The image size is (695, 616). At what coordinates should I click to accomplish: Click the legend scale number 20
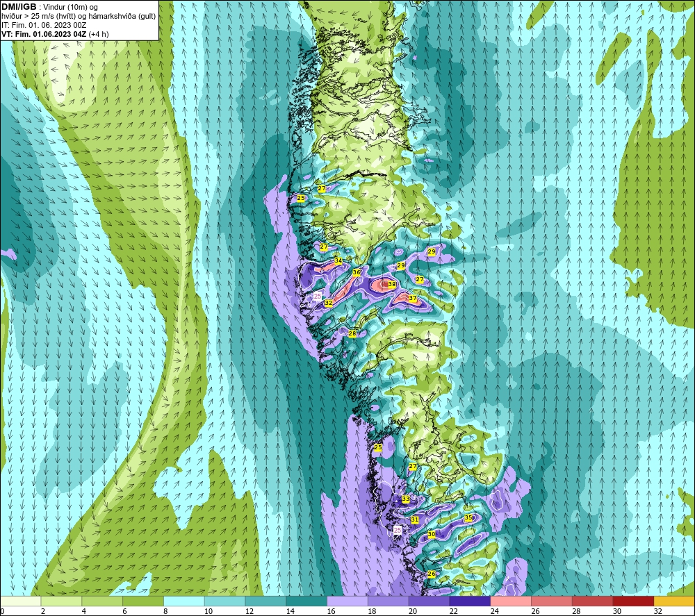[413, 611]
